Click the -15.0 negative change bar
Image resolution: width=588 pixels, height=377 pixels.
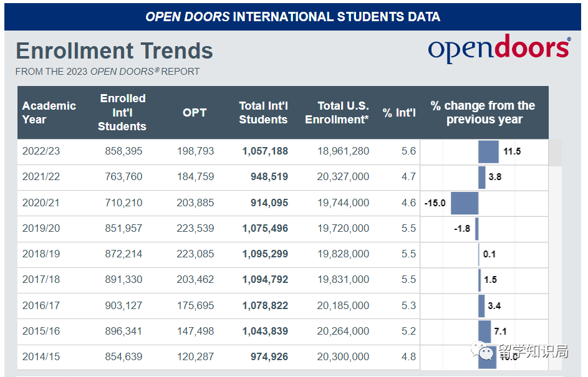tap(465, 203)
